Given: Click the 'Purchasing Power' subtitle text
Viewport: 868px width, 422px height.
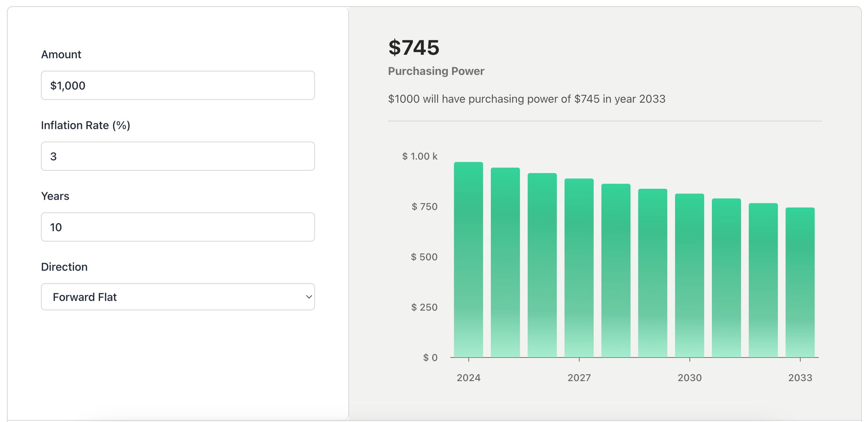Looking at the screenshot, I should click(x=436, y=71).
